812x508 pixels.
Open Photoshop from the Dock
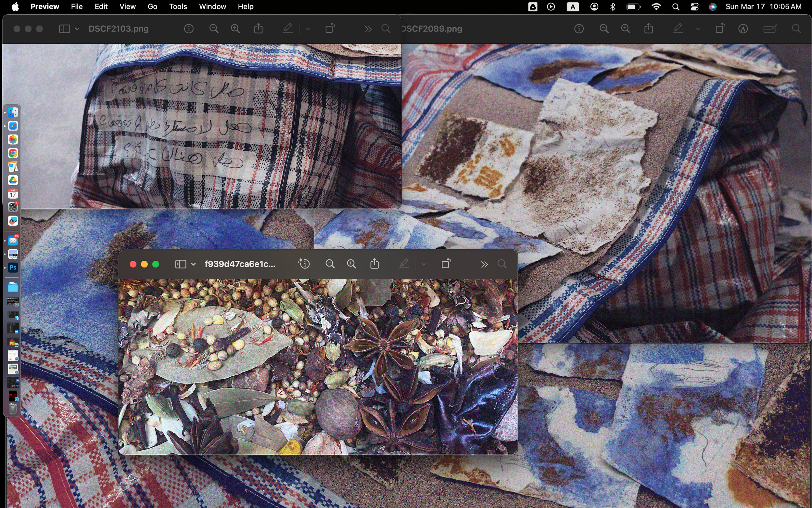click(x=13, y=268)
